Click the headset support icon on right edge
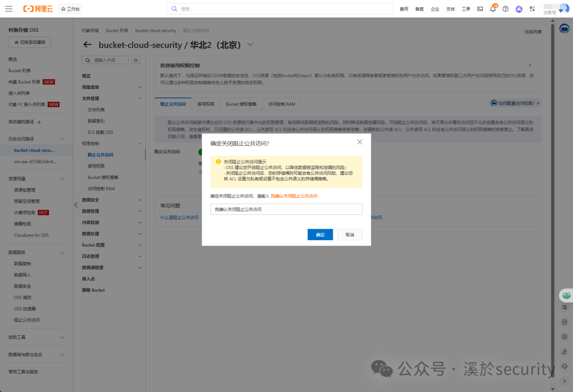The height and width of the screenshot is (392, 573). click(564, 366)
